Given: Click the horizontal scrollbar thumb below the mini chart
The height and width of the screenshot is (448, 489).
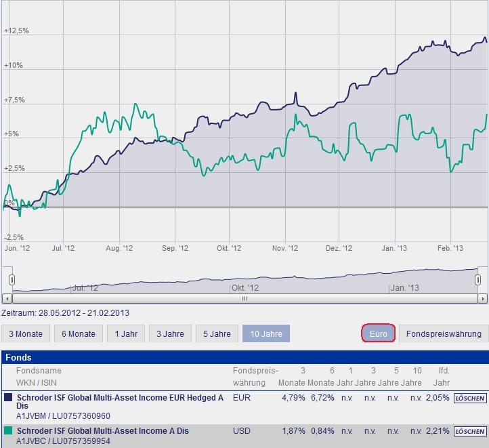Looking at the screenshot, I should click(x=245, y=298).
